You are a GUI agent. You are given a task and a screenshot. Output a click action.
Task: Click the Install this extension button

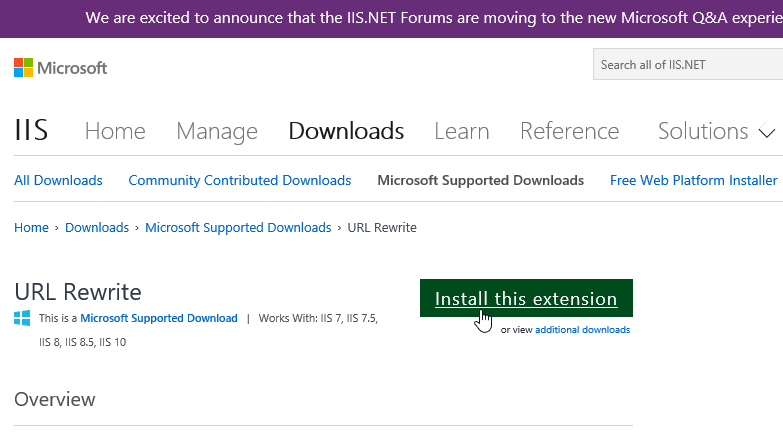click(x=526, y=298)
